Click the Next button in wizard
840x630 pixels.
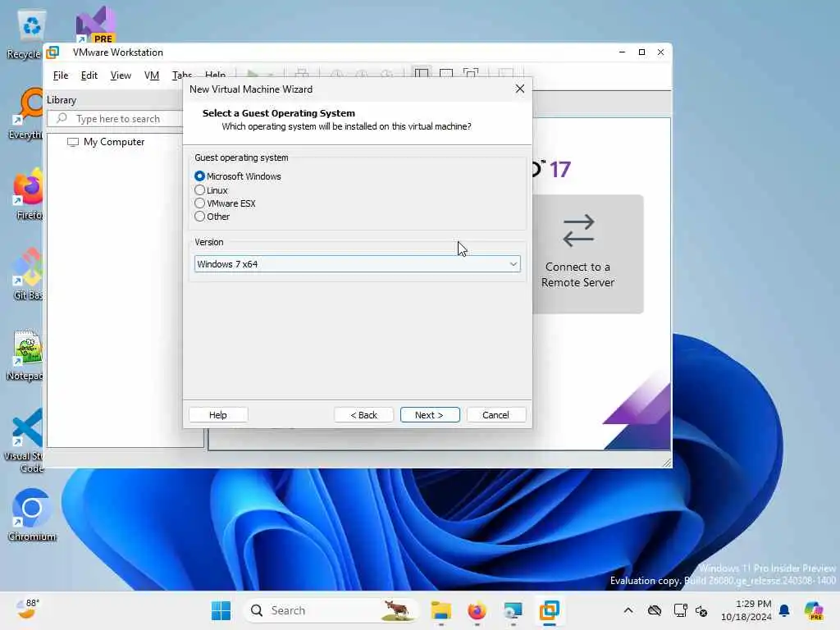pos(430,414)
